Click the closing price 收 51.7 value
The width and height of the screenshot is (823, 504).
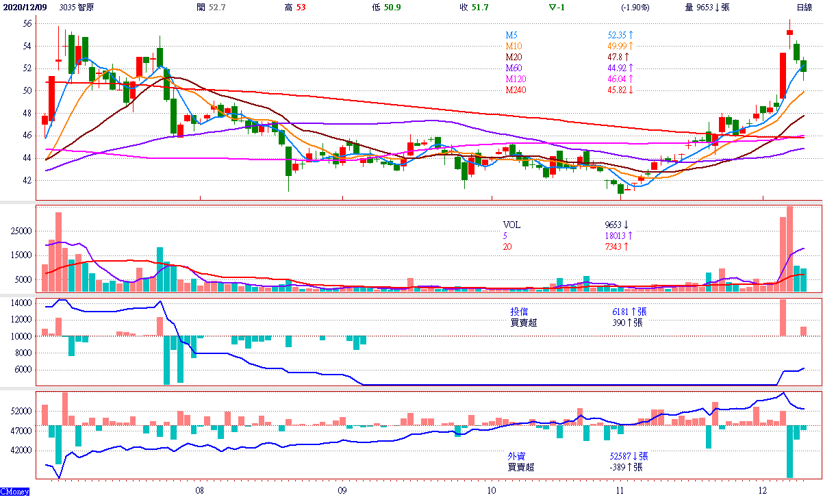tap(479, 7)
